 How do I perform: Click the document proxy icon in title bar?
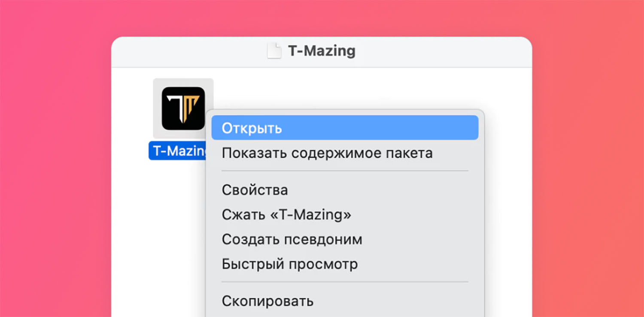pos(274,51)
